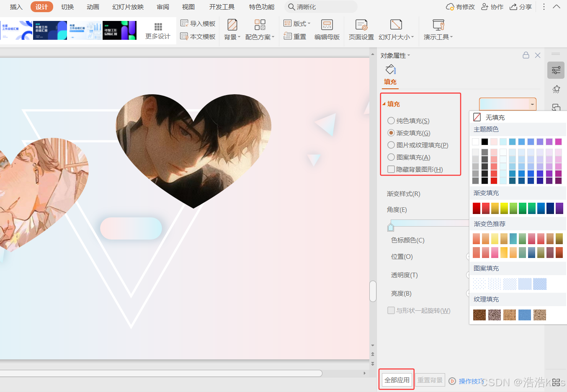Select 图案填充(A) radio button

pyautogui.click(x=391, y=157)
